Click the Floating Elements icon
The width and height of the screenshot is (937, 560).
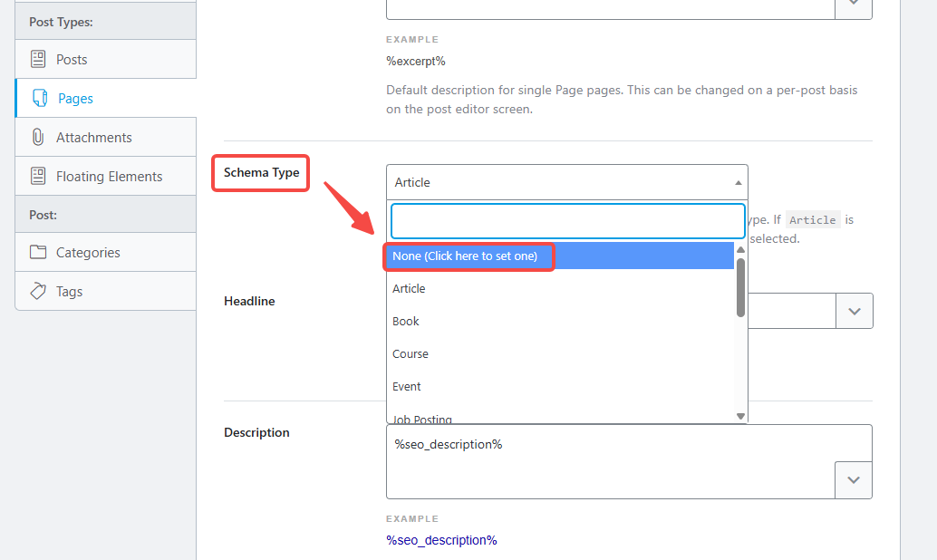click(x=39, y=176)
